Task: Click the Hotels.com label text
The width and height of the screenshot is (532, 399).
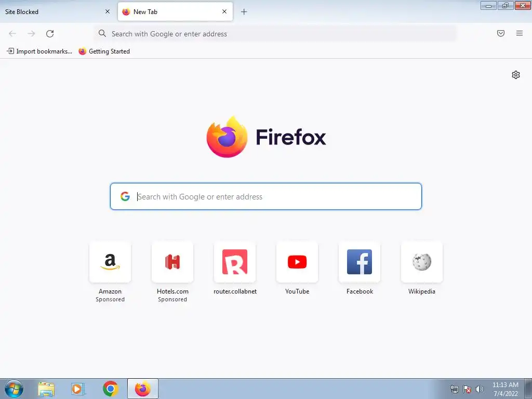Action: pos(172,291)
